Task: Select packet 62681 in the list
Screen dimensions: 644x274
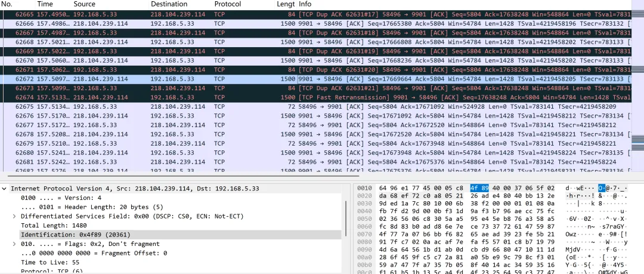Action: click(x=315, y=162)
